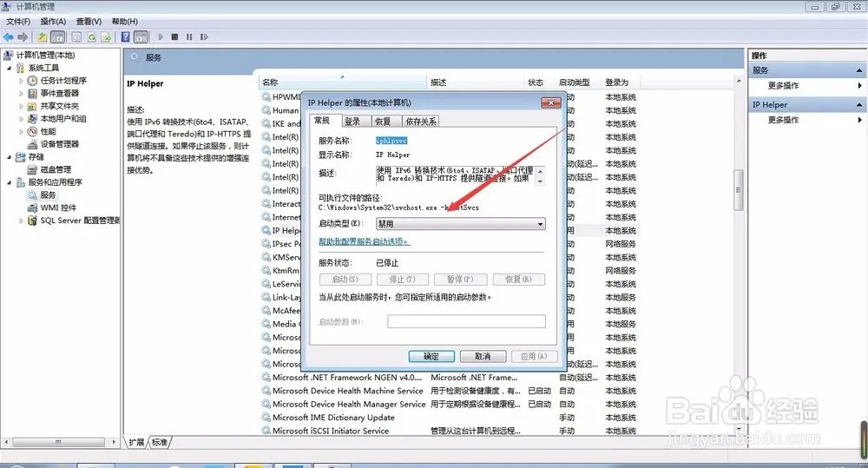The height and width of the screenshot is (468, 868).
Task: Click the services list vertical scrollbar thumb
Action: [x=739, y=190]
